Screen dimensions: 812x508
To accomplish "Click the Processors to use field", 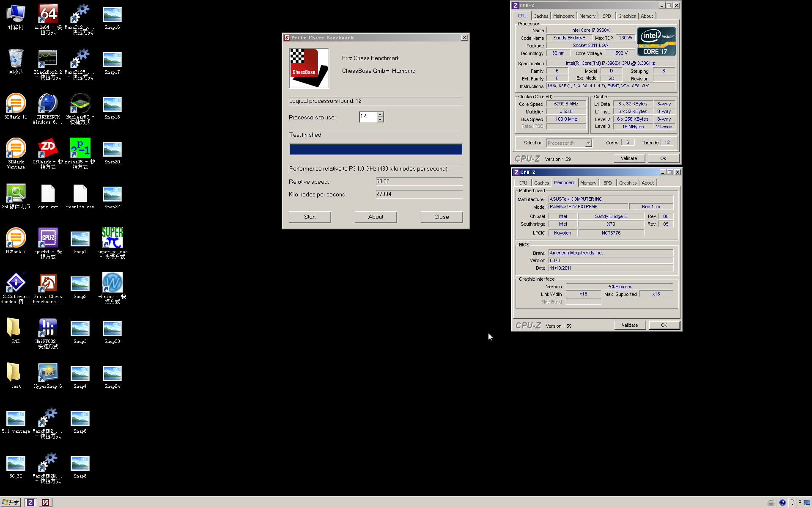I will pos(368,117).
